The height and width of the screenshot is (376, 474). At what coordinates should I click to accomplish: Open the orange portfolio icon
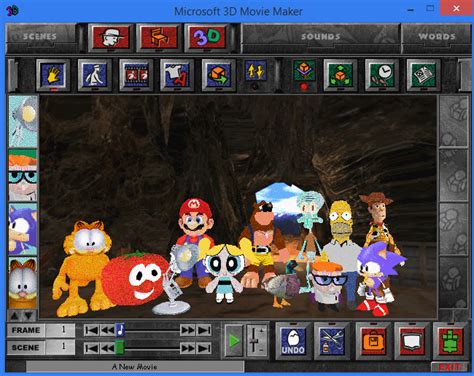click(x=373, y=341)
